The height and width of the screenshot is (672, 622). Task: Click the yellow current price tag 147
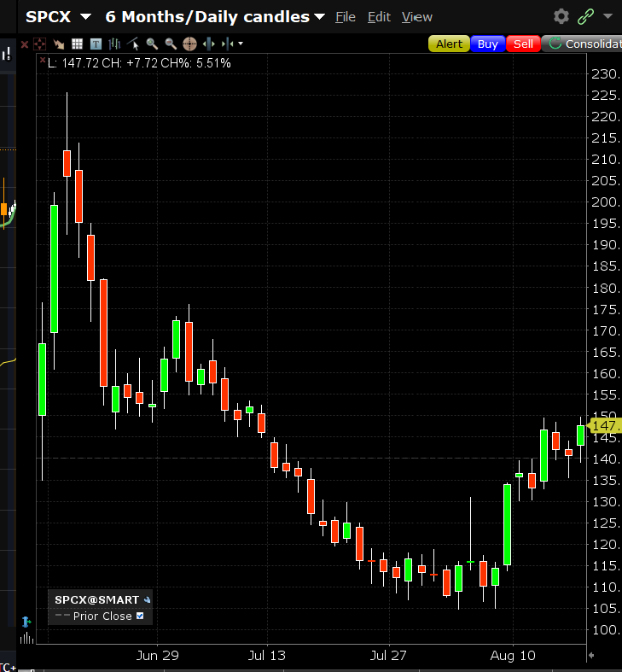click(604, 425)
